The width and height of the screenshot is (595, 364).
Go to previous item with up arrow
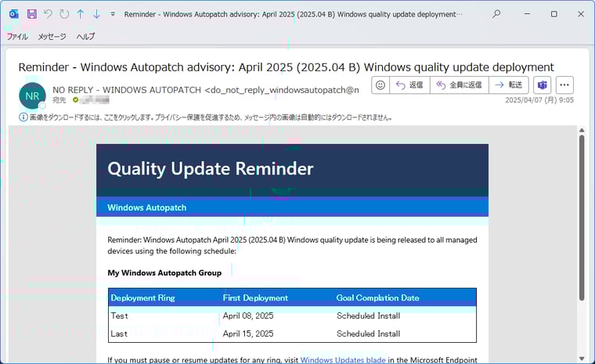pos(81,14)
